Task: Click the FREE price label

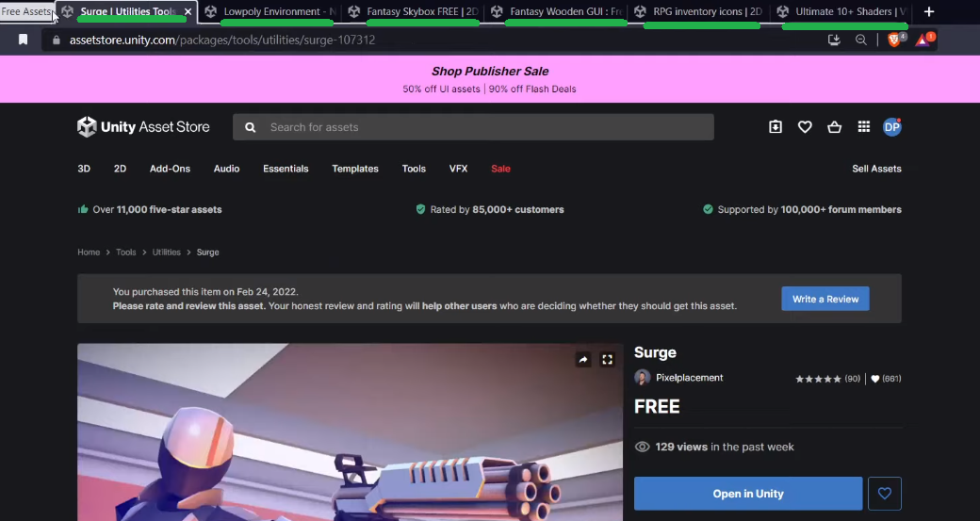Action: point(657,407)
